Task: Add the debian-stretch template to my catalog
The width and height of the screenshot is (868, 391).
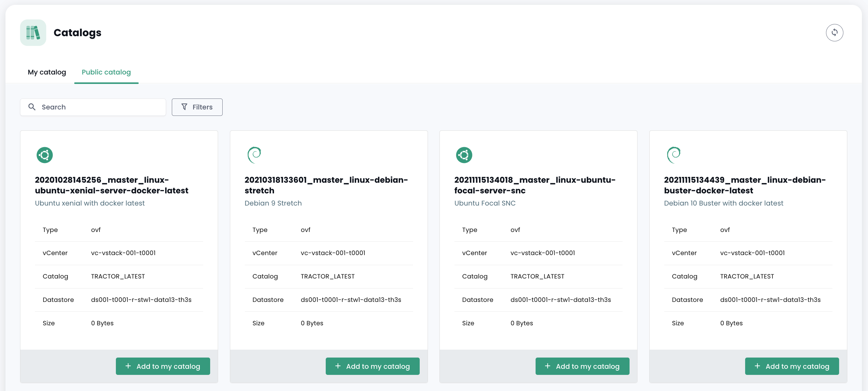Action: click(x=372, y=366)
